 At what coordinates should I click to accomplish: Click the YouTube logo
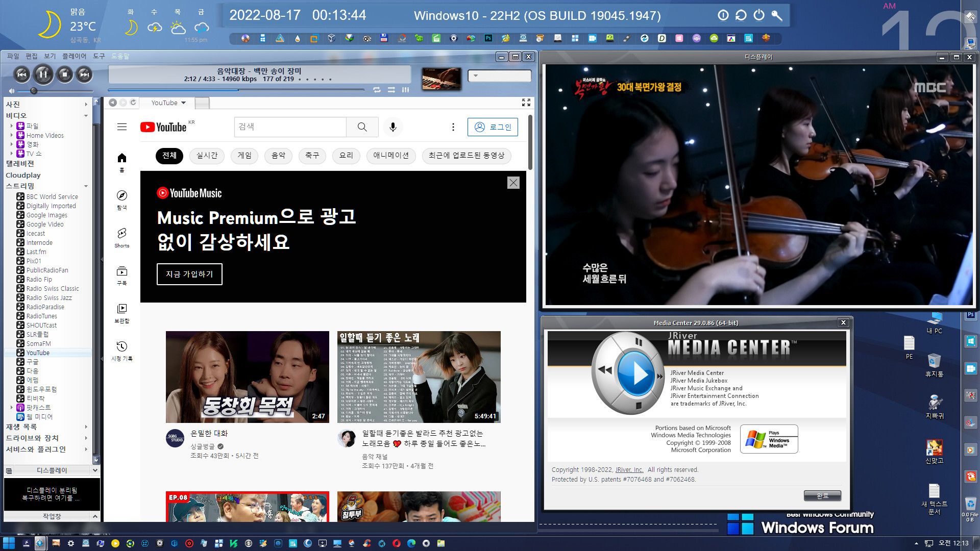coord(163,127)
